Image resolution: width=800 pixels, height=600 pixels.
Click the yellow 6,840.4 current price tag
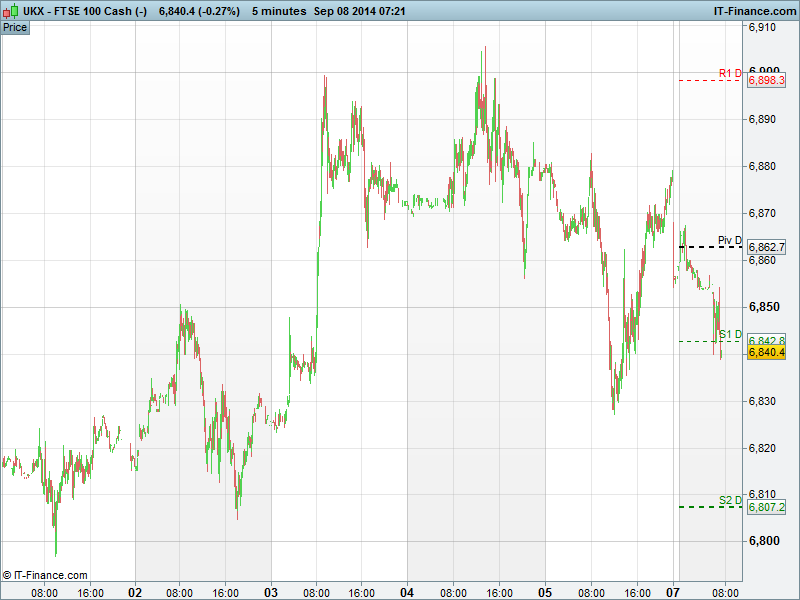[766, 352]
